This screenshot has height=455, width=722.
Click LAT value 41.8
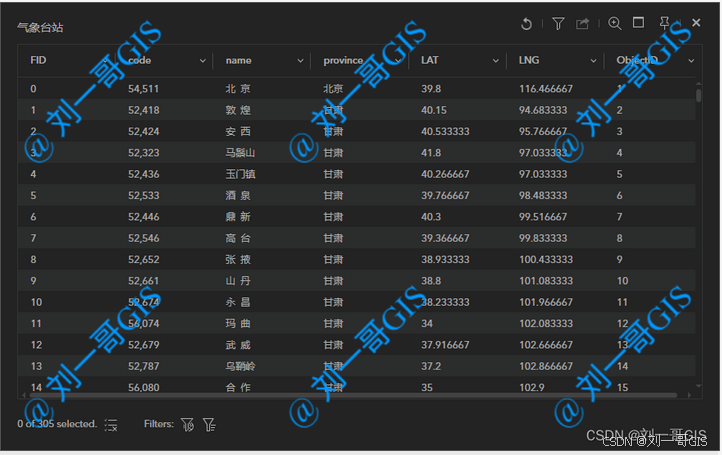point(431,153)
